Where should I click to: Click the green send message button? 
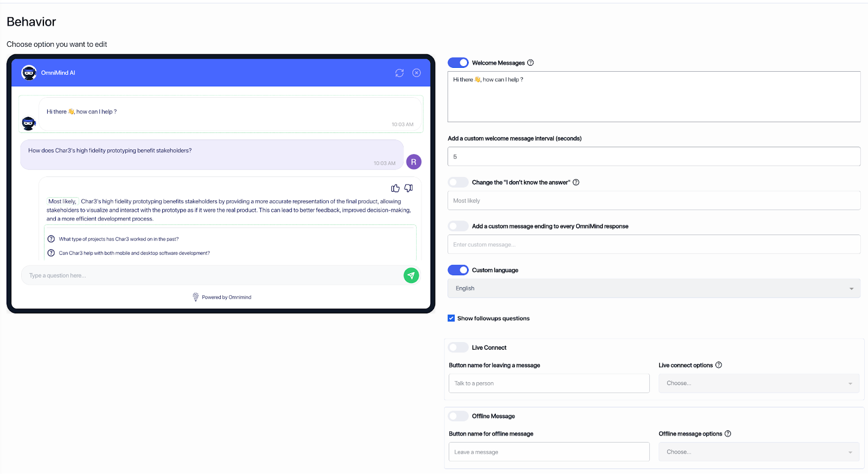pos(411,275)
